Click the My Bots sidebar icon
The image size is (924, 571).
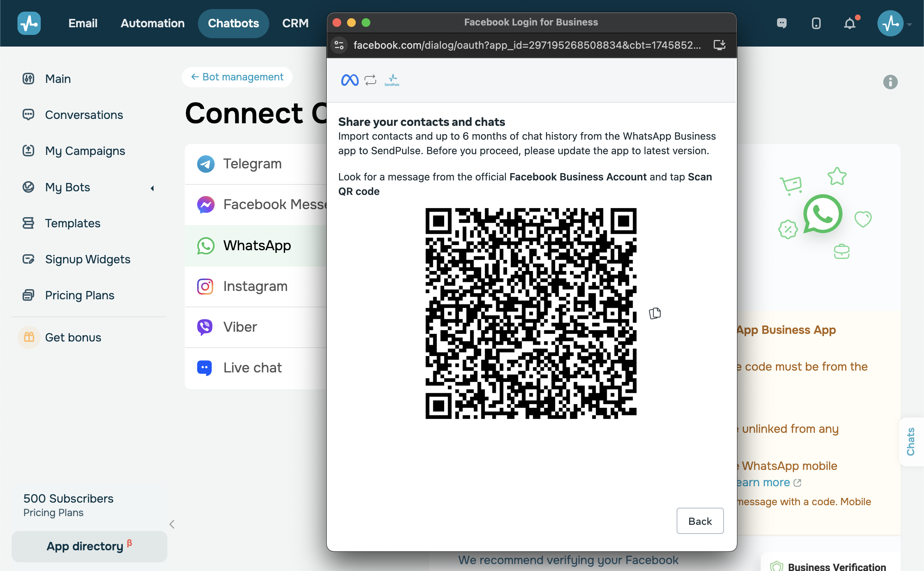point(28,187)
